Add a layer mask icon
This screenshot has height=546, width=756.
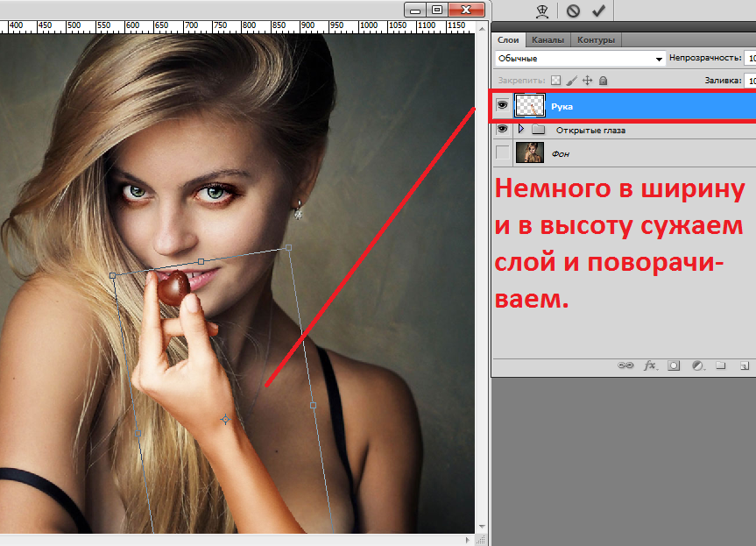pos(674,365)
